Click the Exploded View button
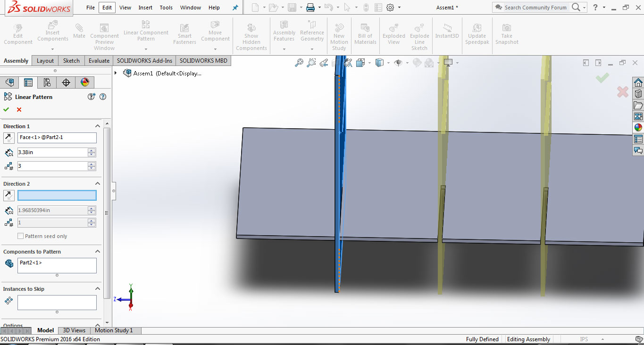Image resolution: width=644 pixels, height=345 pixels. point(394,33)
